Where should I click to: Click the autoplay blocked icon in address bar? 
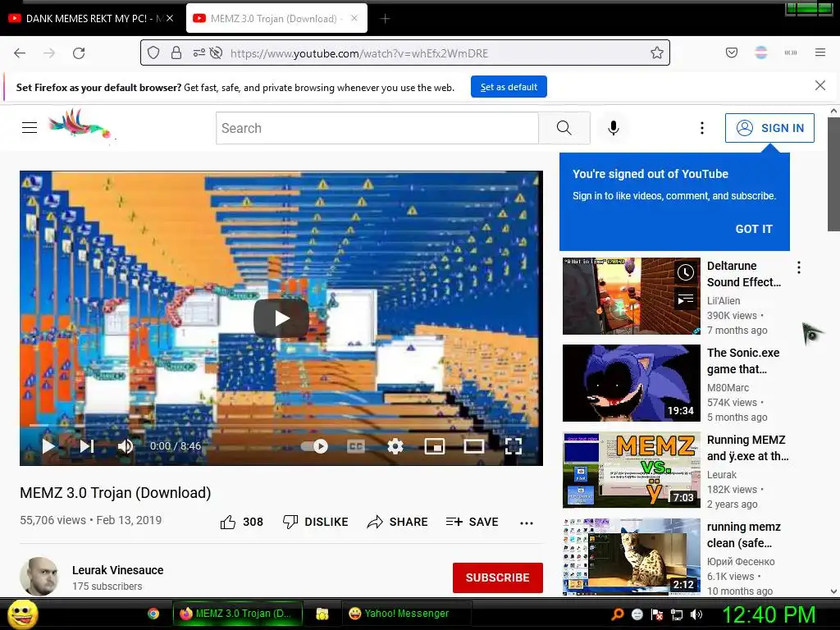(x=216, y=52)
